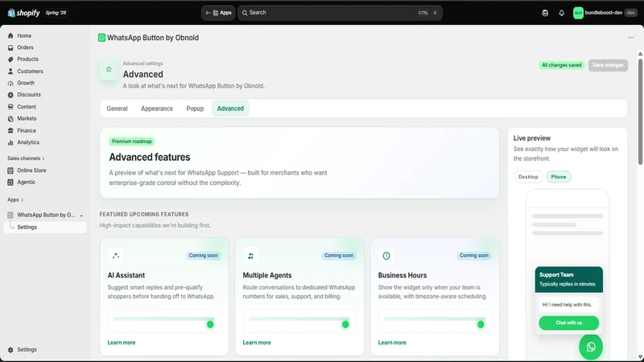The width and height of the screenshot is (644, 362).
Task: Click Coming soon badge on Multiple Agents card
Action: click(339, 256)
